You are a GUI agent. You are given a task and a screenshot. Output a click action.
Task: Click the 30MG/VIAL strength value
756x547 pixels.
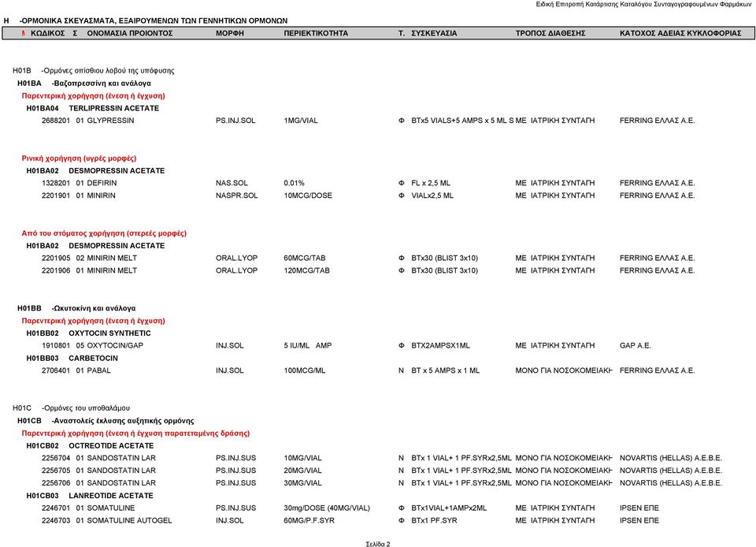302,483
